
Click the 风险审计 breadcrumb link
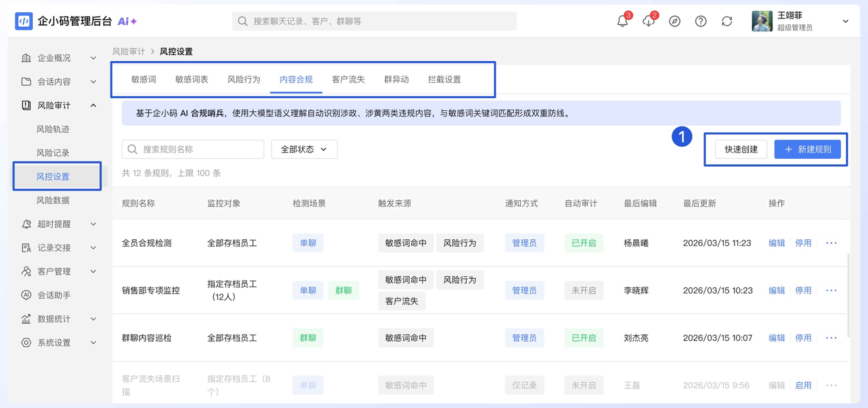coord(129,52)
